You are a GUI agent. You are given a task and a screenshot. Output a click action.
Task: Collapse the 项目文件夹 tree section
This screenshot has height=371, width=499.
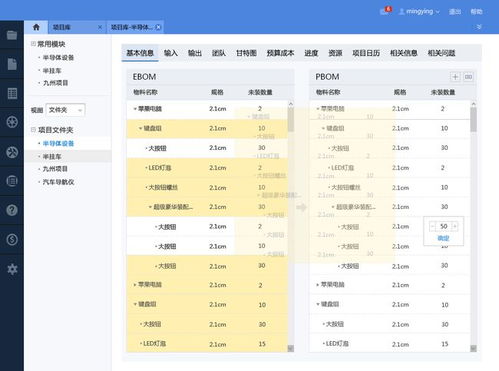click(x=33, y=130)
